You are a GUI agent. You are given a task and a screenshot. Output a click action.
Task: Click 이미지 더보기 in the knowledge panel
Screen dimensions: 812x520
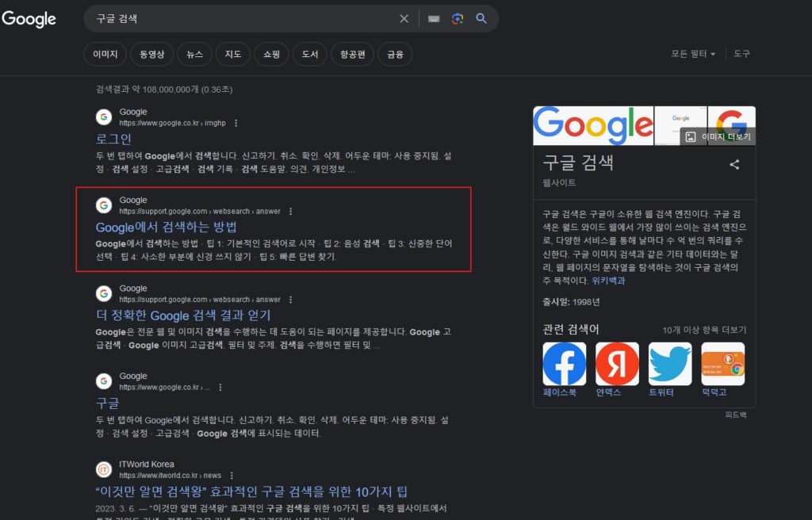(718, 136)
